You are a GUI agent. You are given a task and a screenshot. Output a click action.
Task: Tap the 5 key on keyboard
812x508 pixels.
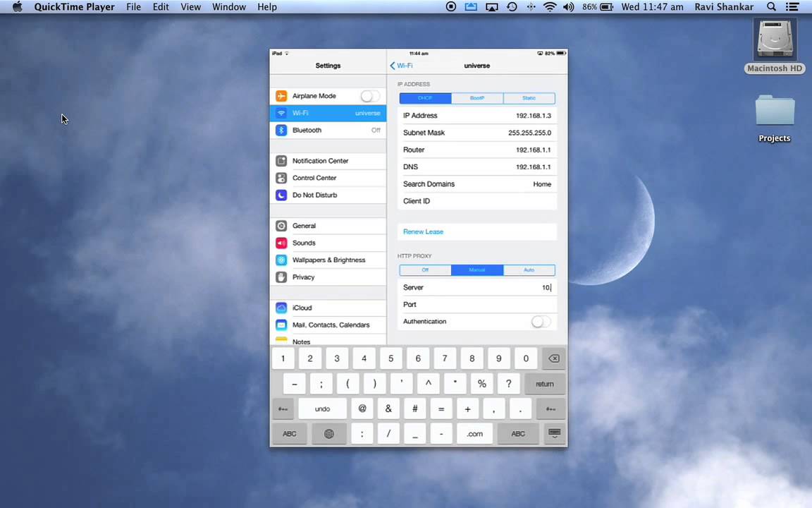[391, 358]
